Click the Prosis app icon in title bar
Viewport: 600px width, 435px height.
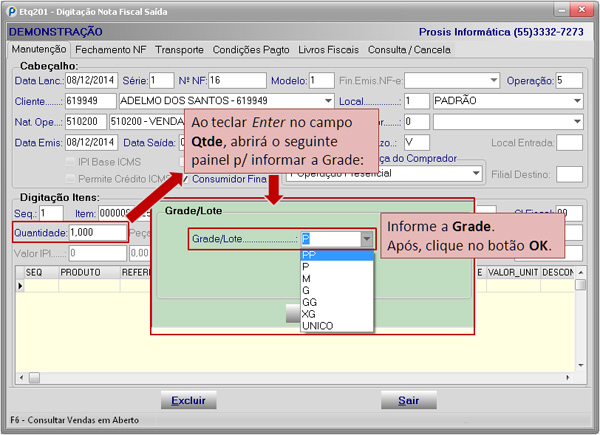click(12, 12)
